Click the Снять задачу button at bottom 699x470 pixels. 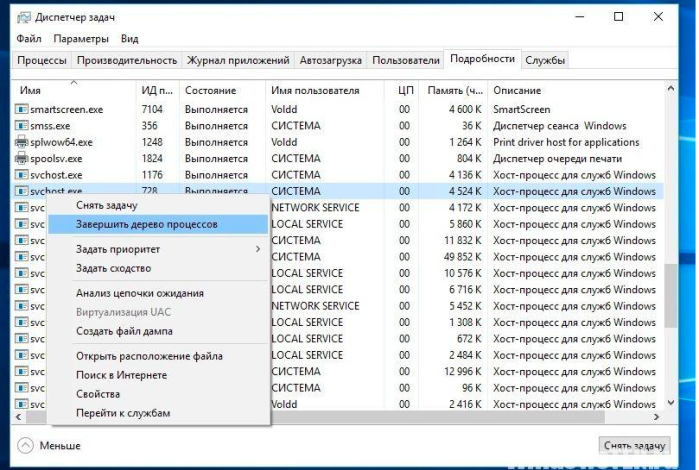[634, 445]
